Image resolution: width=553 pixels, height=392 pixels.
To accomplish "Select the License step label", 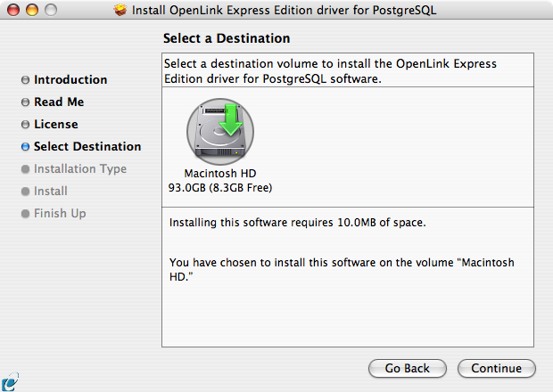I will [x=55, y=124].
